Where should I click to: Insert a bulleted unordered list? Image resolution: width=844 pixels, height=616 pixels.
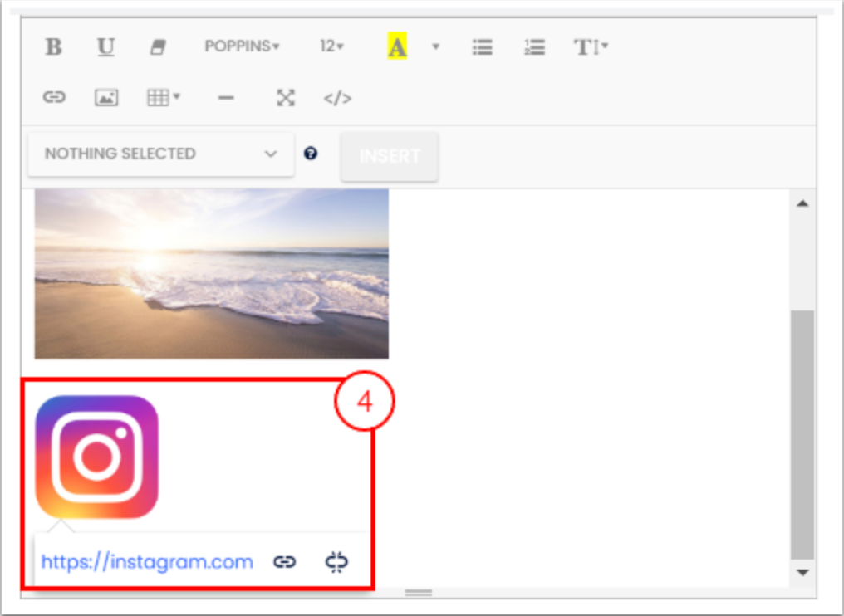(x=483, y=46)
